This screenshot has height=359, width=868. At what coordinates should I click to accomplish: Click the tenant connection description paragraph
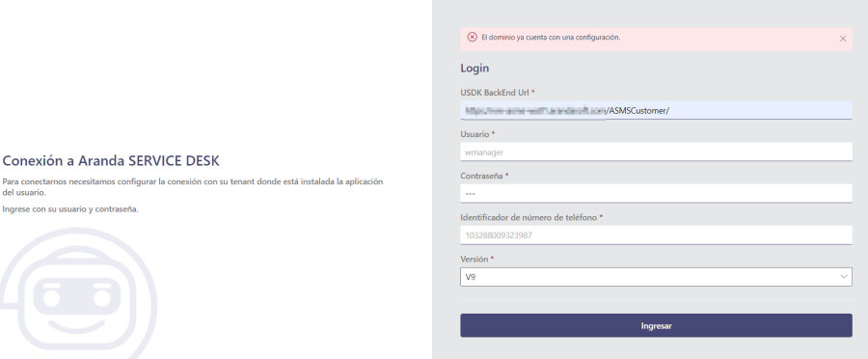pyautogui.click(x=193, y=187)
